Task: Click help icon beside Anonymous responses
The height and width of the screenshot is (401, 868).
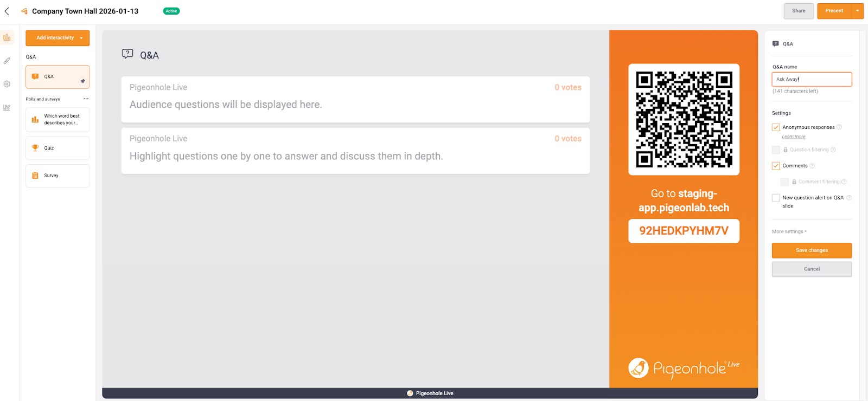Action: coord(839,127)
